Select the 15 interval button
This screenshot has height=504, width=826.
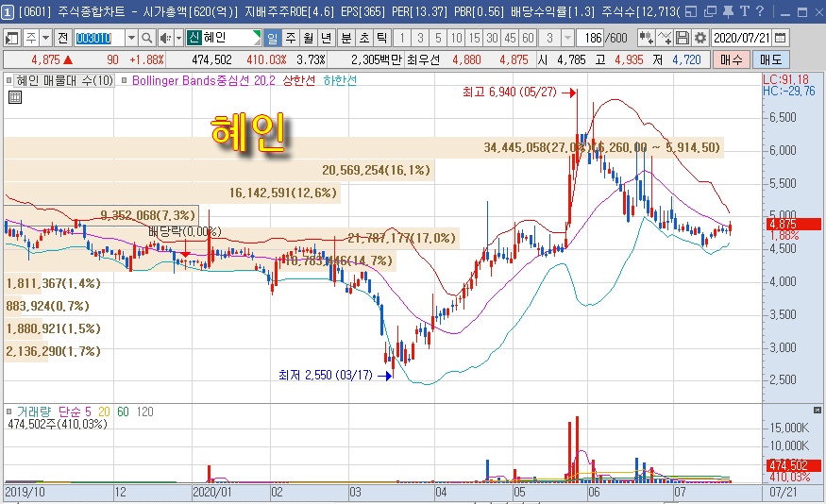pos(474,38)
